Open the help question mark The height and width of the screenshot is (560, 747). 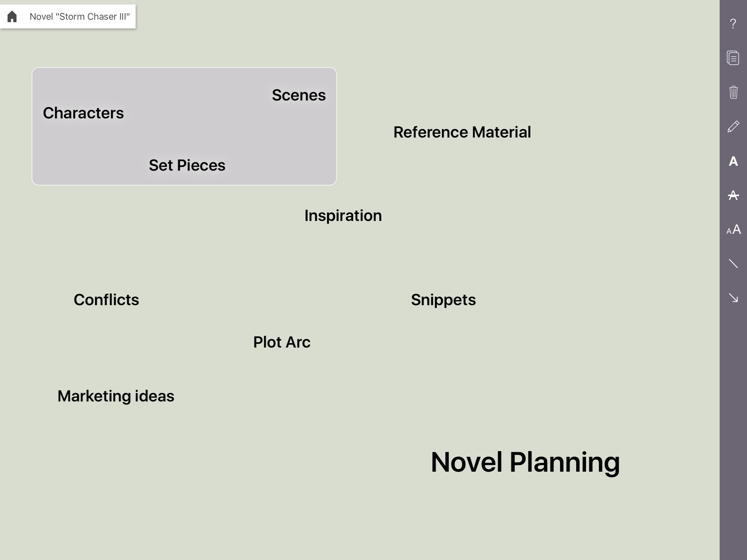pyautogui.click(x=733, y=24)
